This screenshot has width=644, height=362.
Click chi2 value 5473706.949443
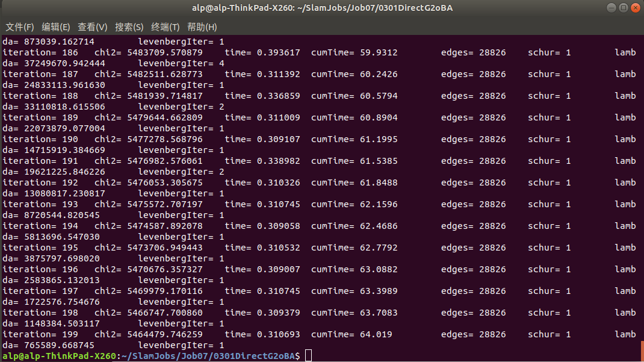point(165,248)
